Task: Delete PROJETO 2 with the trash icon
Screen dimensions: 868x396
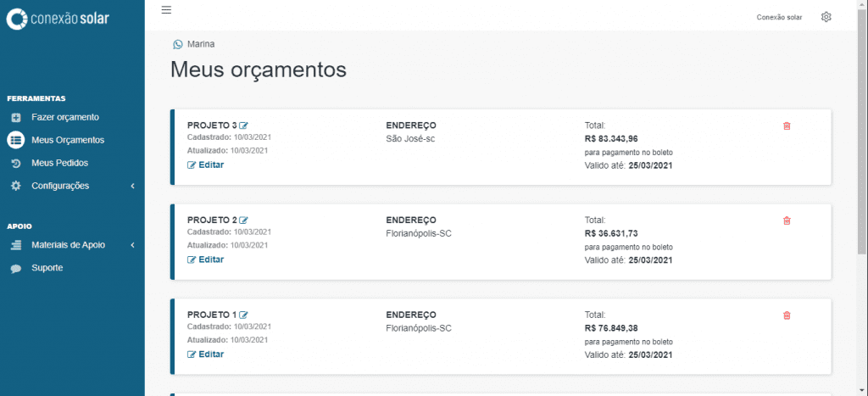Action: coord(787,221)
